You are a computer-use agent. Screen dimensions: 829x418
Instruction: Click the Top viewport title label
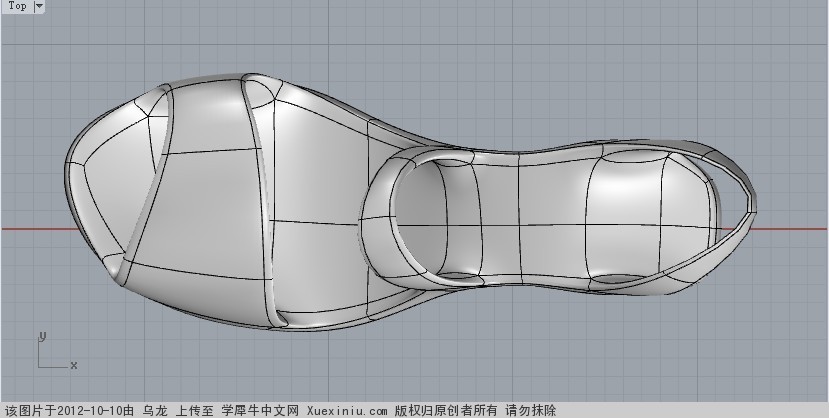[x=17, y=6]
